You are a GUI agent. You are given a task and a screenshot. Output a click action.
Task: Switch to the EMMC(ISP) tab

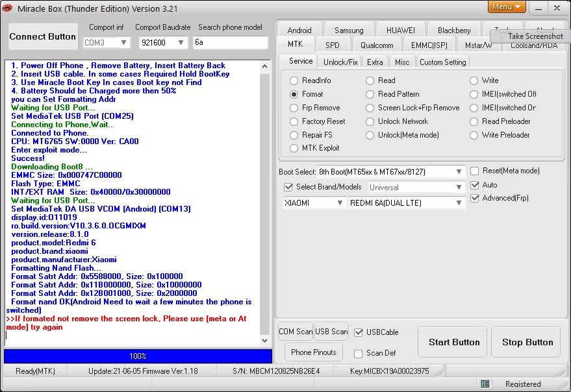(429, 45)
